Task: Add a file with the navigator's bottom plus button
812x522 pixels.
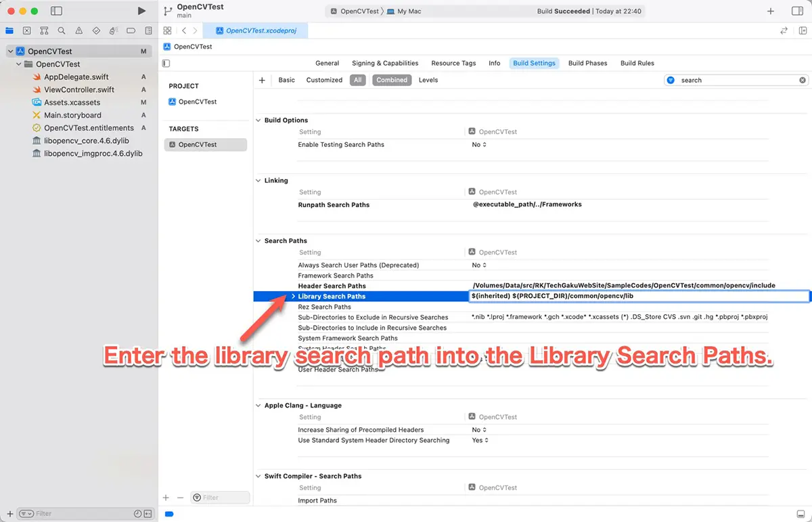Action: [9, 513]
